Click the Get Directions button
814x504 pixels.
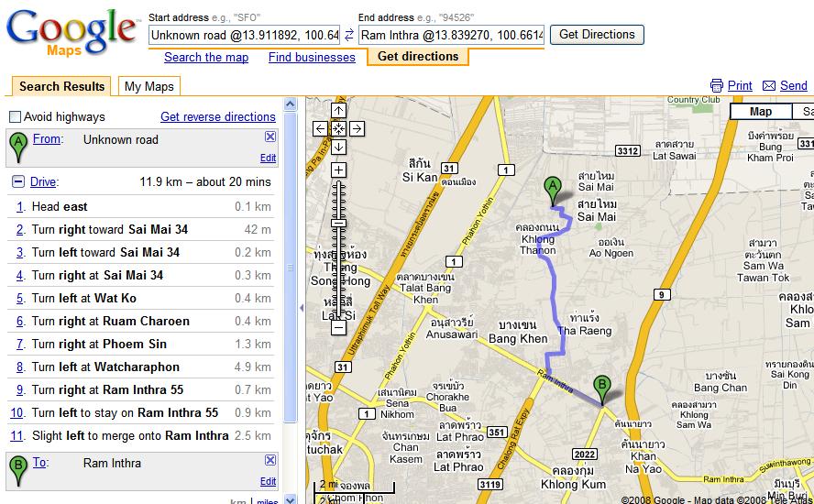click(597, 35)
